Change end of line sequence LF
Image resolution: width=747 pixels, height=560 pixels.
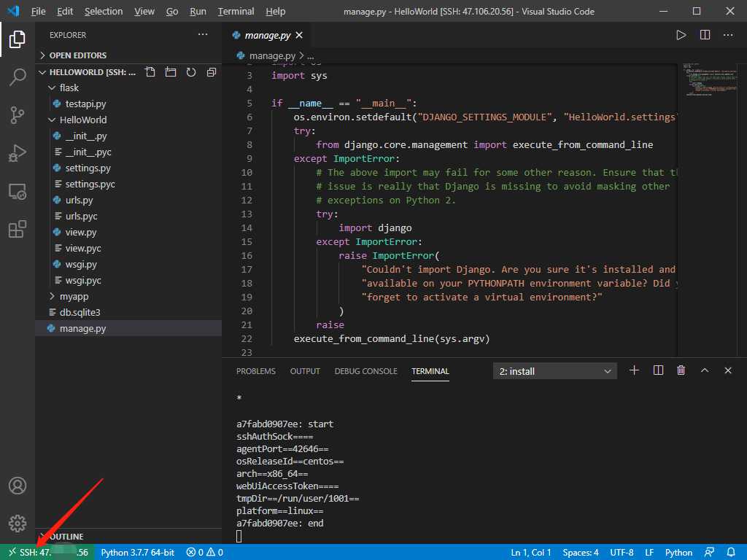click(649, 553)
